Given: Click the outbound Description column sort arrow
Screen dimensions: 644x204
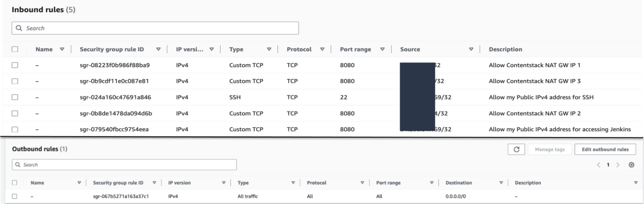Looking at the screenshot, I should (636, 183).
